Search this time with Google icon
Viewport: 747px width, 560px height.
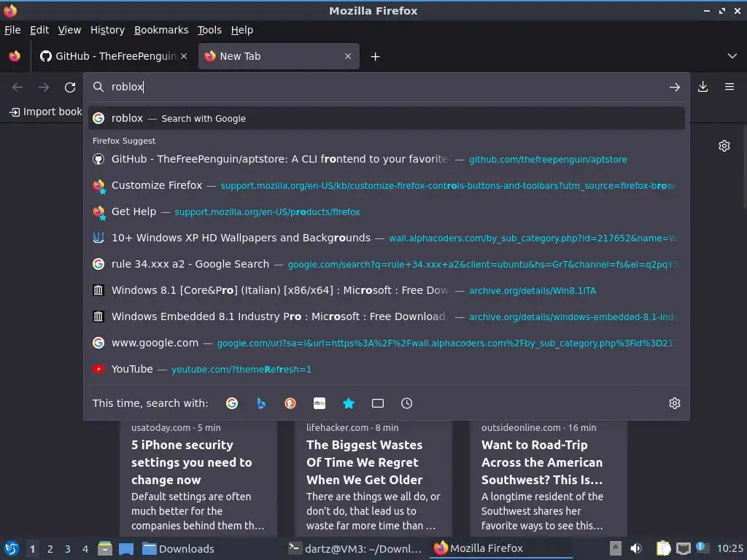pos(232,403)
